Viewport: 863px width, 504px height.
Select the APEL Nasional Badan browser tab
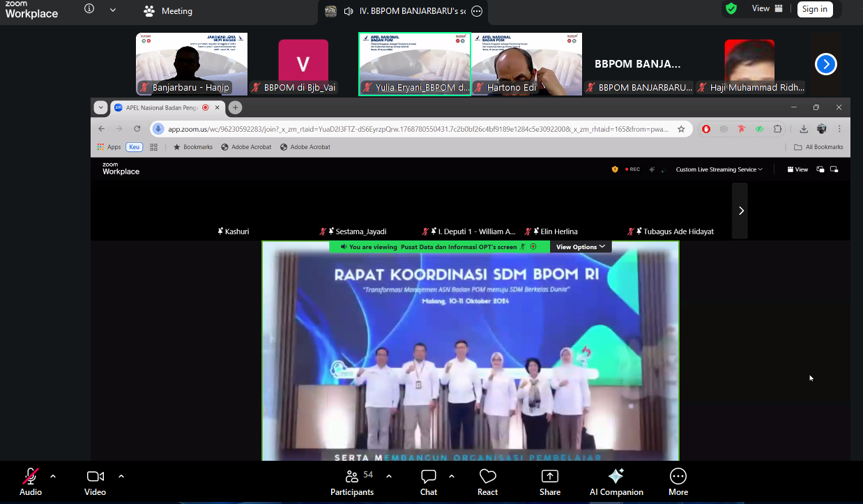coord(162,107)
